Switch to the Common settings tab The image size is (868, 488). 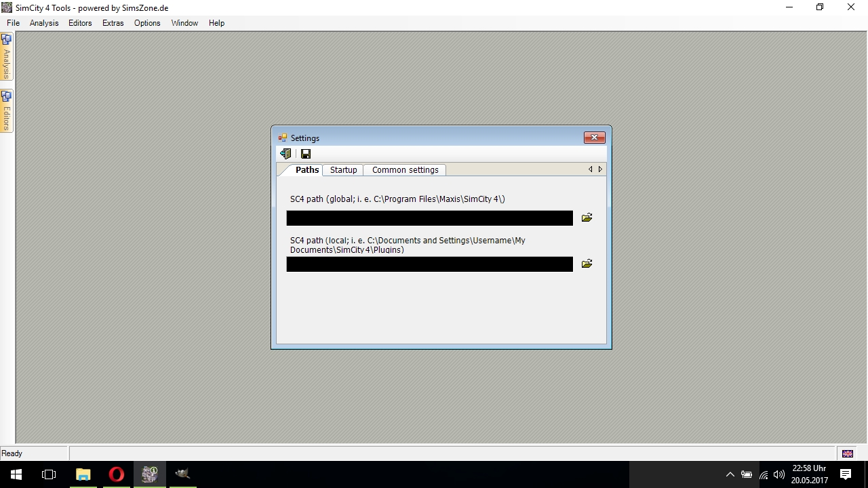[405, 170]
